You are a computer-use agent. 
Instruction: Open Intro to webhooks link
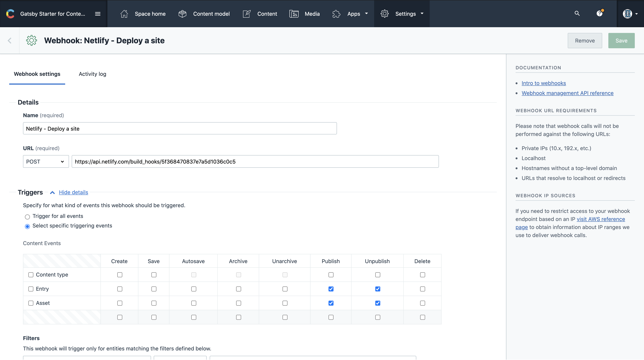[x=544, y=83]
